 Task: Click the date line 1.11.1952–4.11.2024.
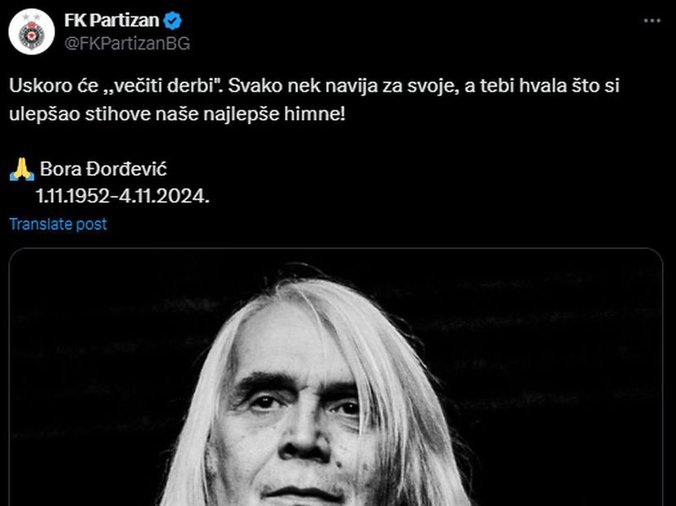pyautogui.click(x=123, y=197)
